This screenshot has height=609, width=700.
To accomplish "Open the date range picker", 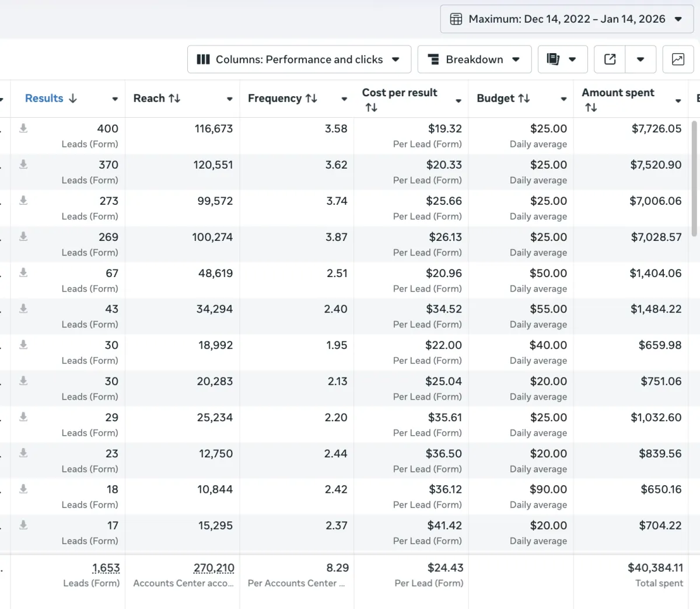I will pos(566,19).
